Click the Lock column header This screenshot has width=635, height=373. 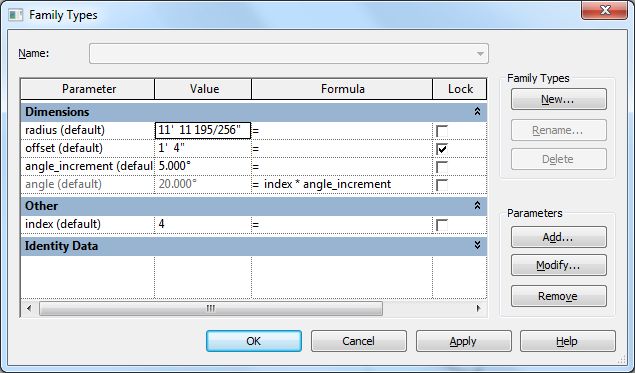pos(460,89)
